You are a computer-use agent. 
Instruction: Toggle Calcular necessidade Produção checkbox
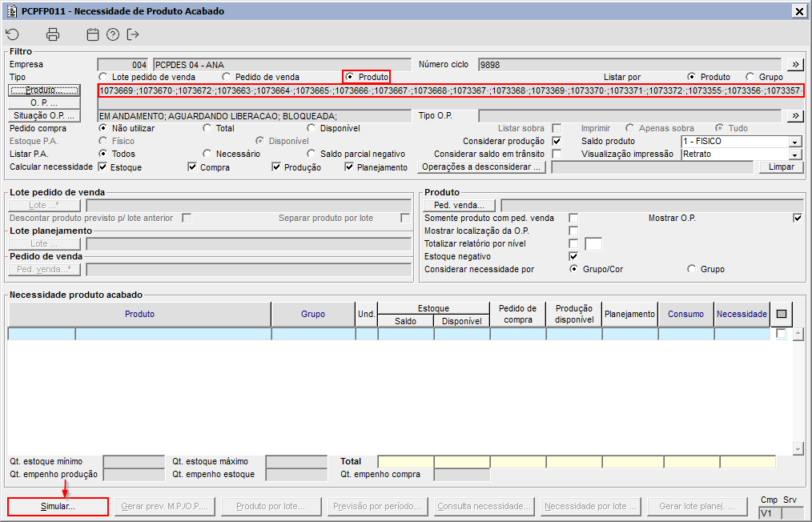tap(276, 167)
